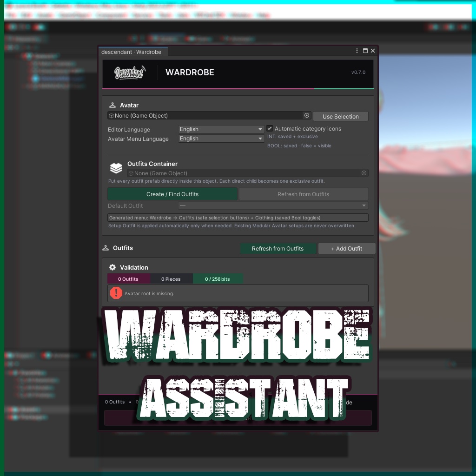Screen dimensions: 476x476
Task: Click INT: saved + exclusive note
Action: (292, 137)
